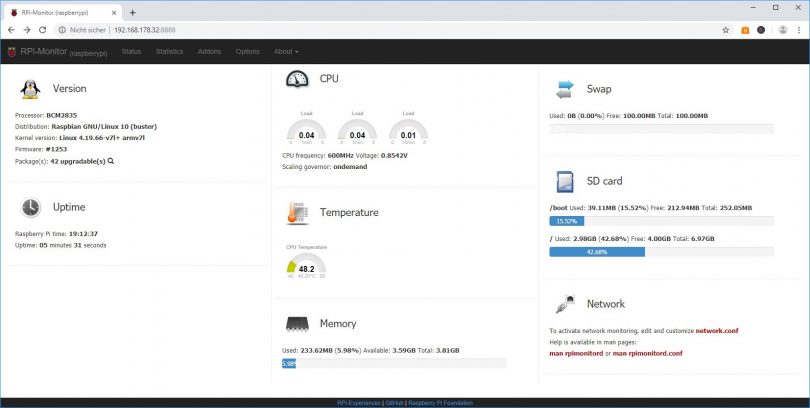
Task: Click uptime '05 minutes 31 seconds'
Action: pos(73,245)
